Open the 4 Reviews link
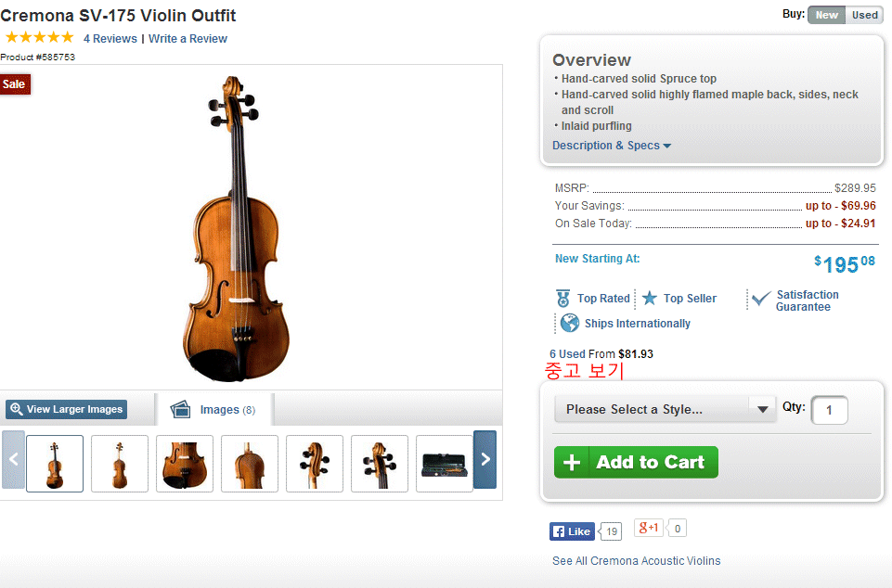Viewport: 892px width, 588px height. point(110,39)
